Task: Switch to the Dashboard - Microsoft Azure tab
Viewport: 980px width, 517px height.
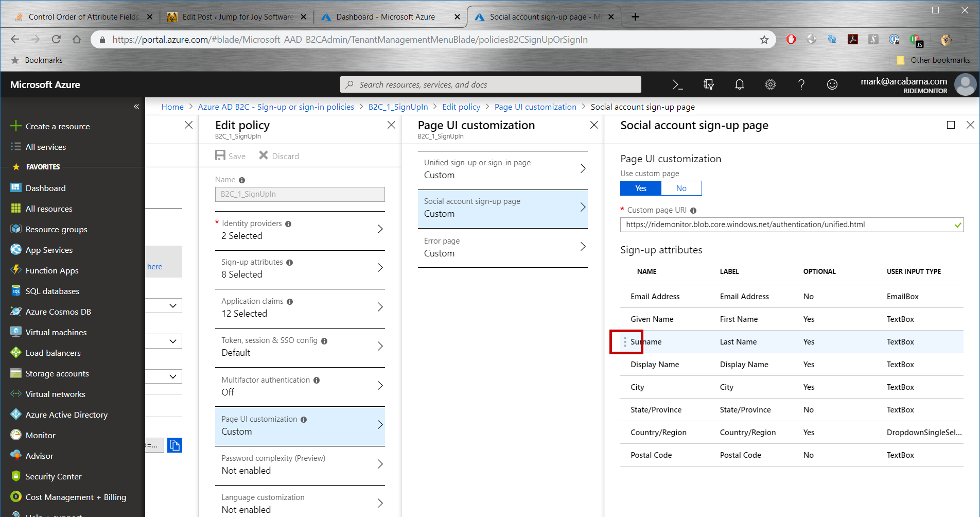Action: coord(390,16)
